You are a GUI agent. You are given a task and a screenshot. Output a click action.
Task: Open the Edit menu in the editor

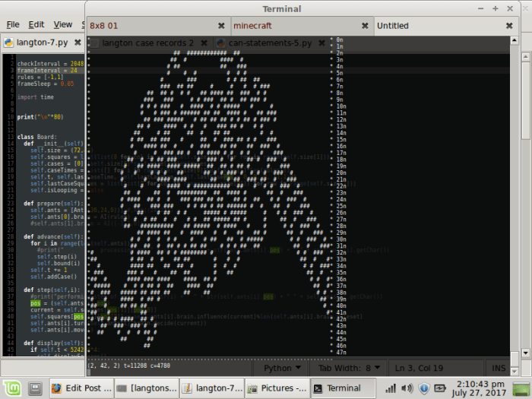36,24
